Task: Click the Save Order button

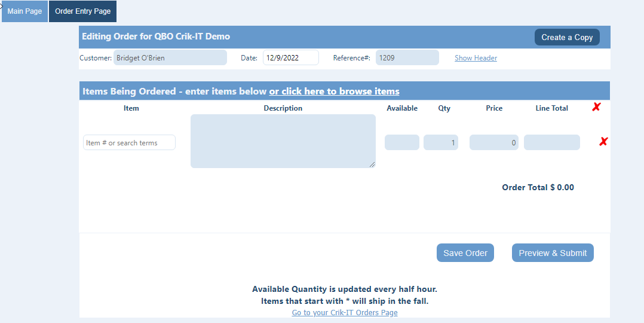Action: 465,253
